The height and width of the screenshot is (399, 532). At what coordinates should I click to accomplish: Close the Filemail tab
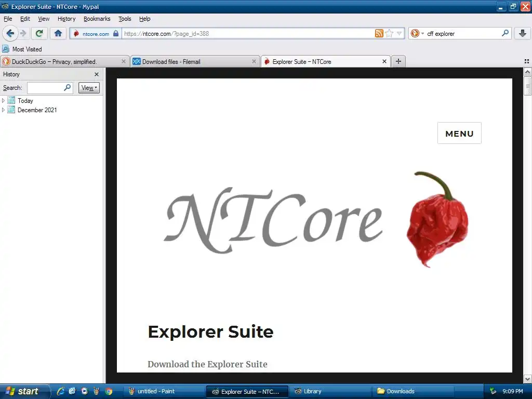pyautogui.click(x=254, y=61)
